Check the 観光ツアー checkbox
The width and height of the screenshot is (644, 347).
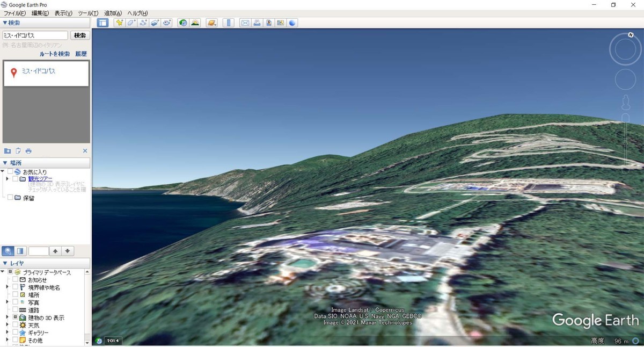click(x=15, y=179)
